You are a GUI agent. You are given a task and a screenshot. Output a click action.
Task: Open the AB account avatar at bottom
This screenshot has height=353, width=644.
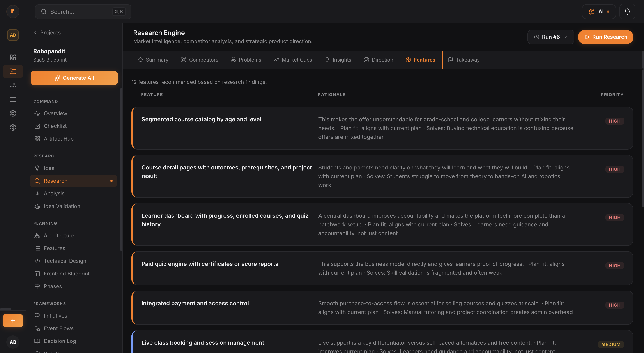(13, 342)
